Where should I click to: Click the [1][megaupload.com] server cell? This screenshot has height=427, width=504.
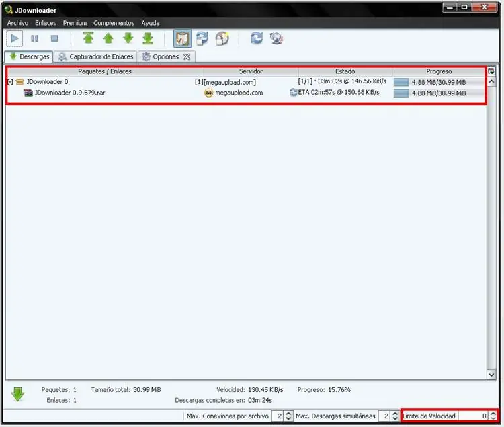click(225, 82)
